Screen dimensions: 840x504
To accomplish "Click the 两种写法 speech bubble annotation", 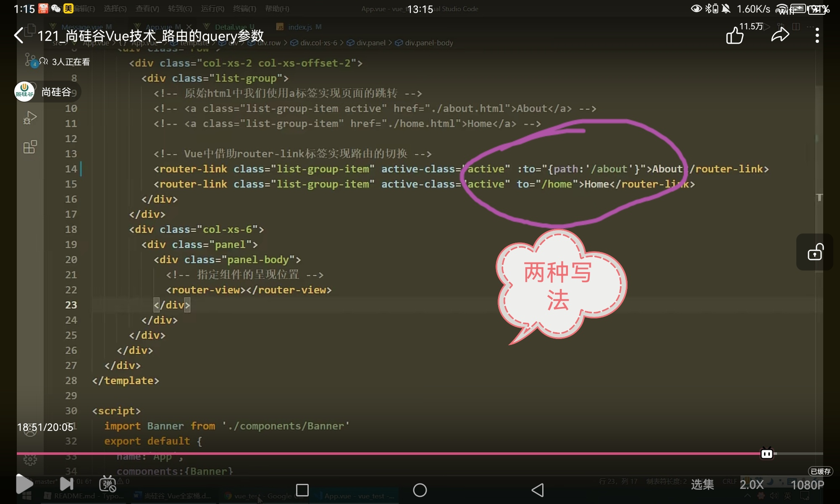I will pos(559,286).
